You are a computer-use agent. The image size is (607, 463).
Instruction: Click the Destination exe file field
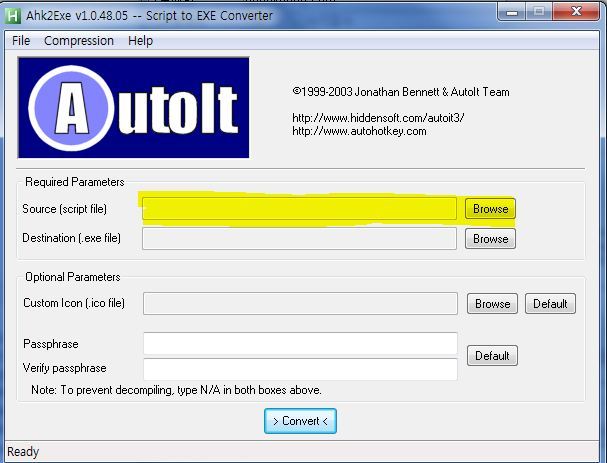(x=299, y=238)
